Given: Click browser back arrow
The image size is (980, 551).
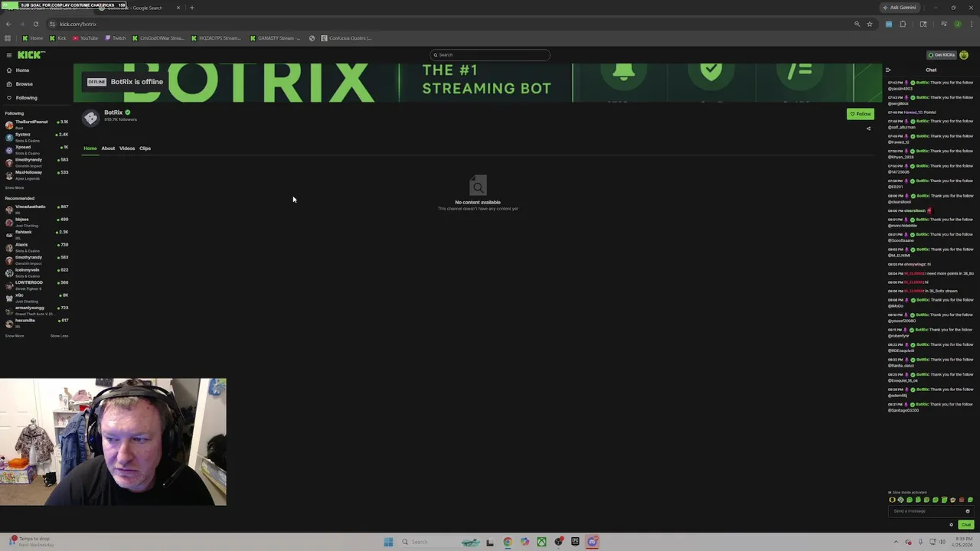Looking at the screenshot, I should point(8,24).
